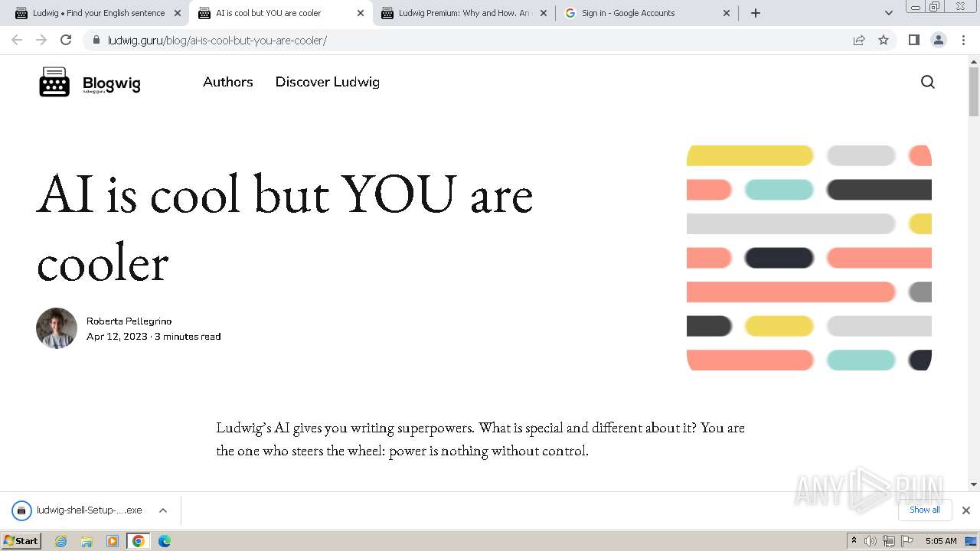
Task: Open the blog search magnifier icon
Action: pyautogui.click(x=928, y=82)
